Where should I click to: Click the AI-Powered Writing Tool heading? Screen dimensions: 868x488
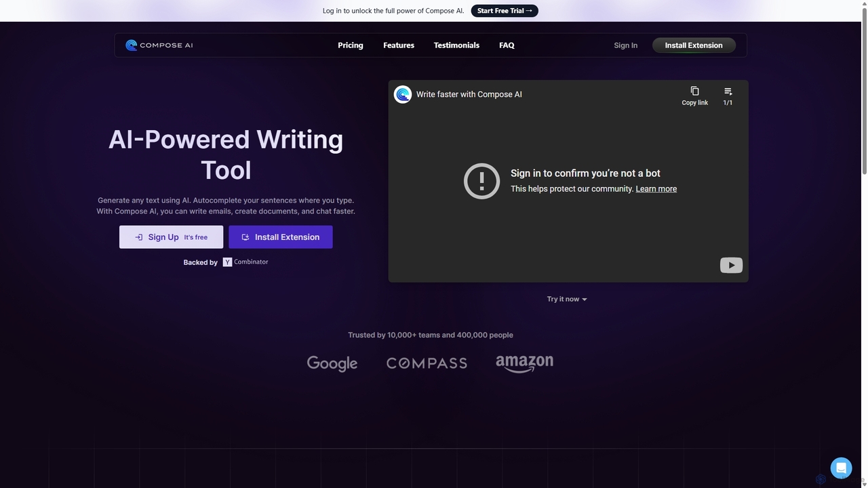(226, 155)
